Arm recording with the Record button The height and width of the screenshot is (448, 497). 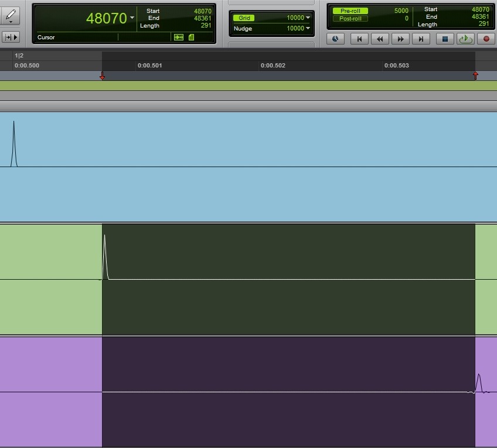click(x=486, y=39)
